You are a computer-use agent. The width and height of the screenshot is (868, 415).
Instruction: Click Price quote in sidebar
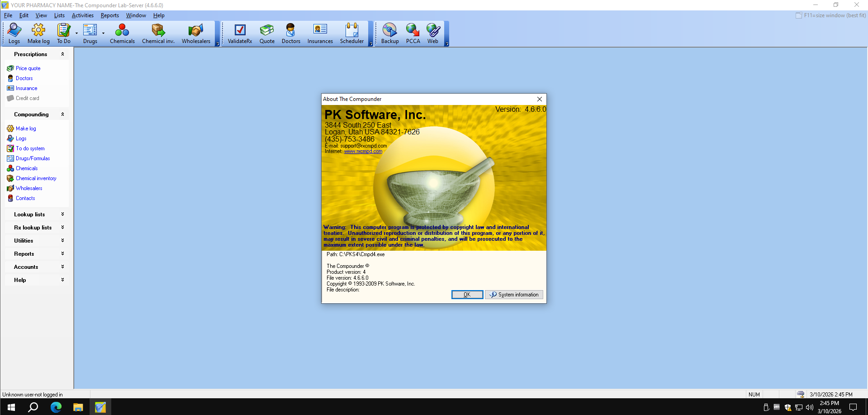[x=28, y=68]
